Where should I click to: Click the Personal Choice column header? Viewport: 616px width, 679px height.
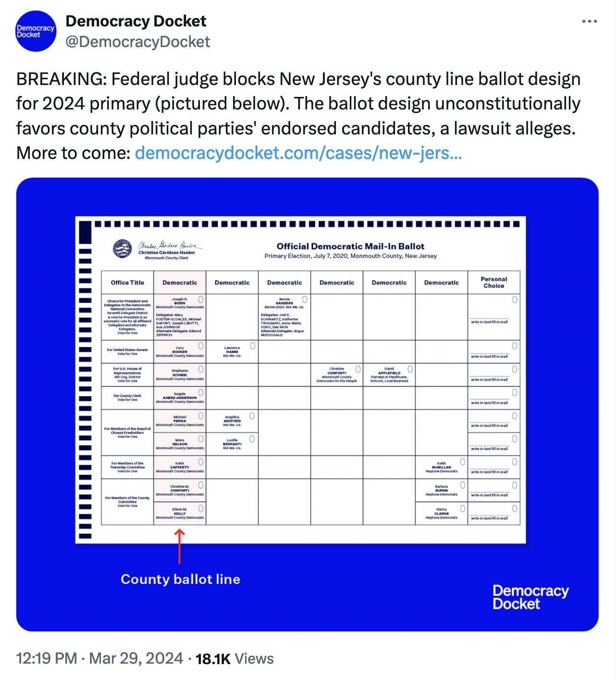pos(494,282)
